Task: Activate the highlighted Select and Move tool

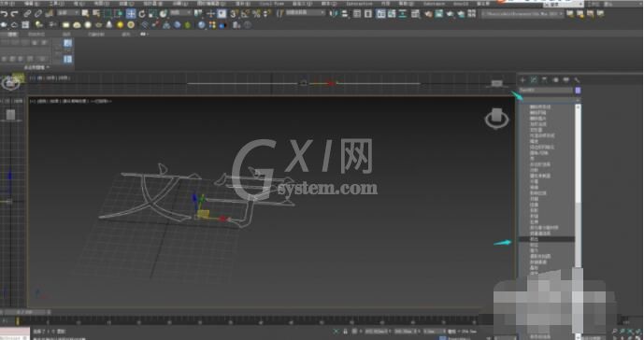Action: [131, 14]
